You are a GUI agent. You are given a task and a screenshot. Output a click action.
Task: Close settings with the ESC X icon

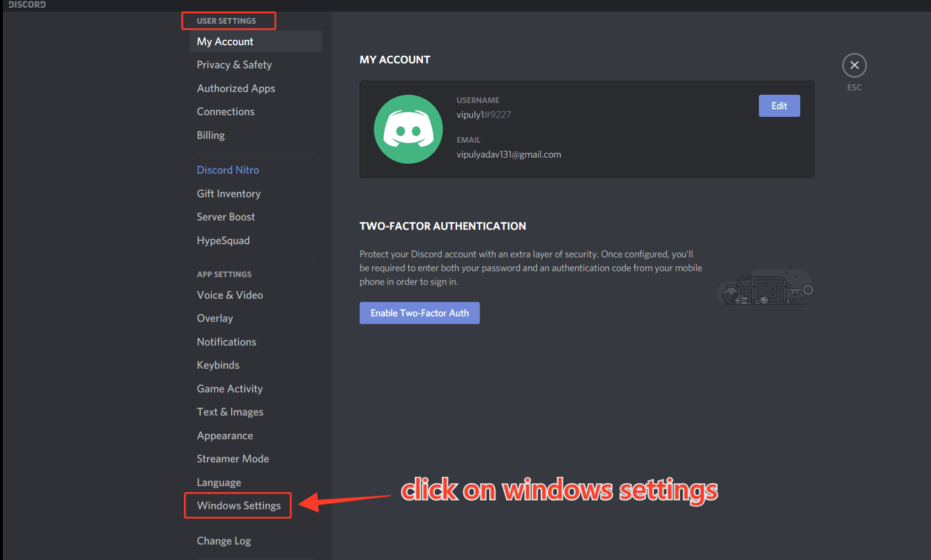point(854,66)
